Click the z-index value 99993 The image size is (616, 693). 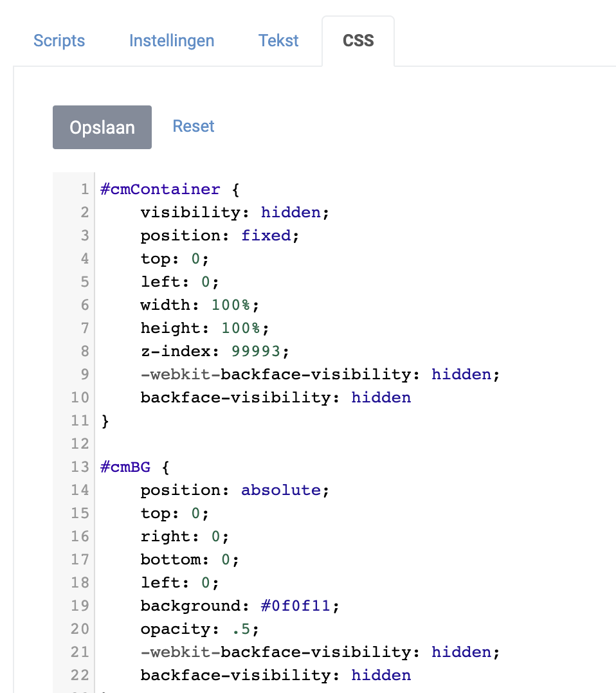click(256, 352)
